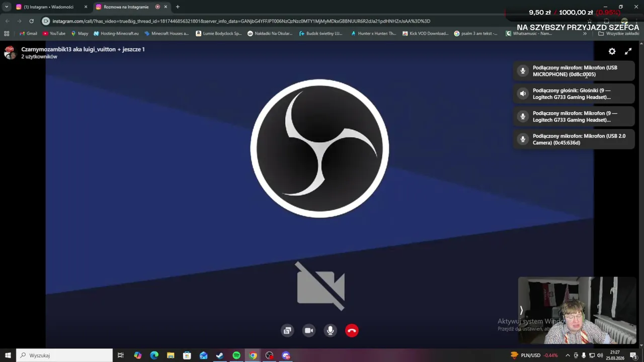The image size is (644, 362).
Task: Open OBS Studio from the taskbar
Action: point(270,355)
